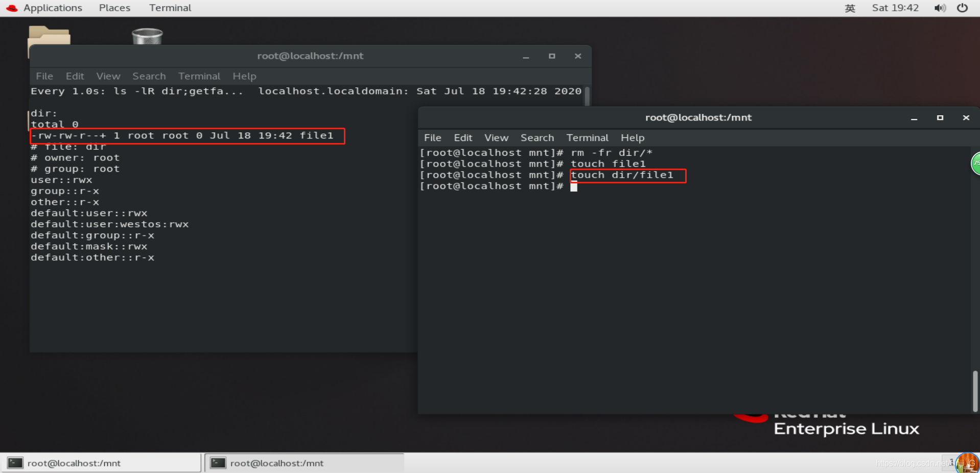Click the terminal icon of first taskbar entry
The width and height of the screenshot is (980, 473).
tap(15, 463)
